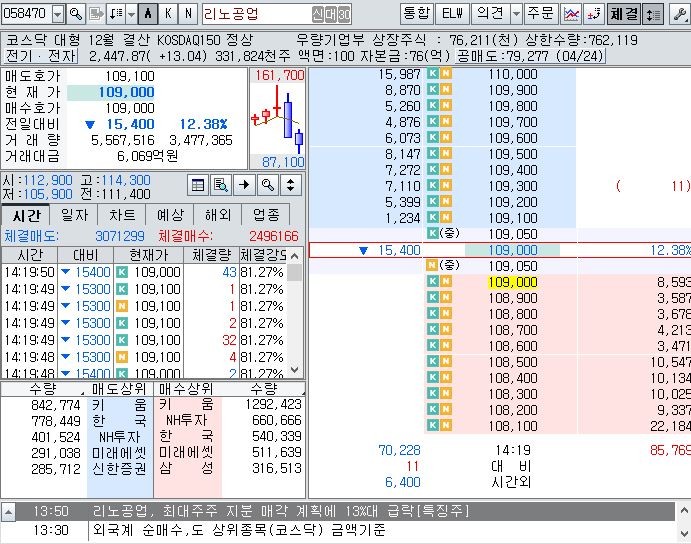
Task: Toggle the N market filter button
Action: pyautogui.click(x=188, y=14)
